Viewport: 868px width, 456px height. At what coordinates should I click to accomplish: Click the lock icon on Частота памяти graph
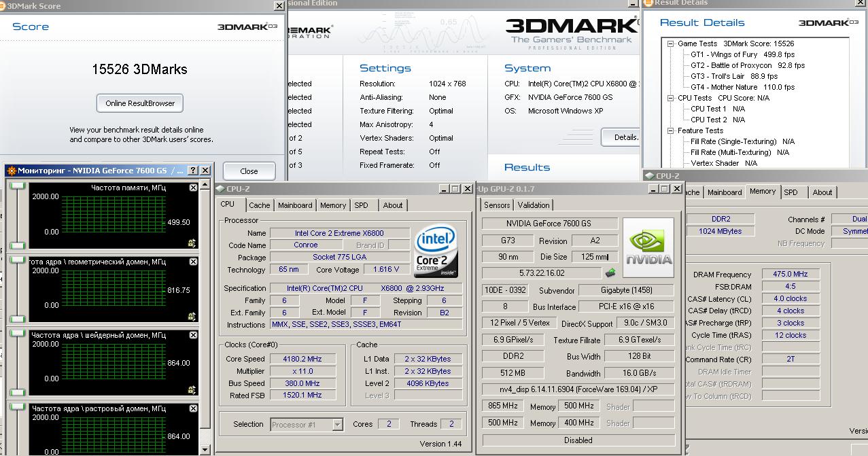(x=192, y=242)
